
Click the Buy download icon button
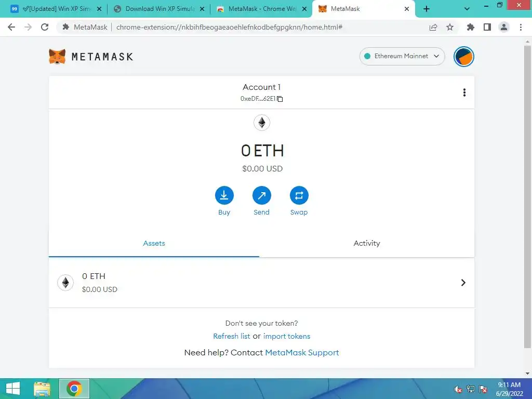click(224, 195)
